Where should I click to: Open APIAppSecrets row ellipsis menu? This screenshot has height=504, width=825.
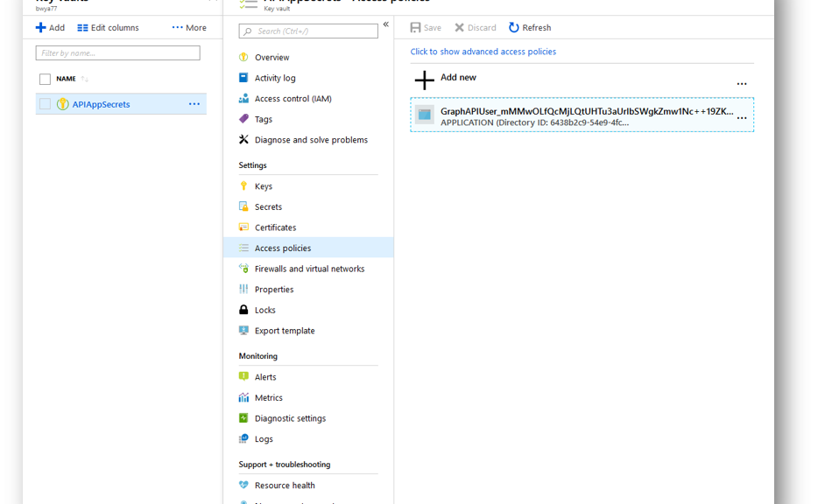coord(194,104)
